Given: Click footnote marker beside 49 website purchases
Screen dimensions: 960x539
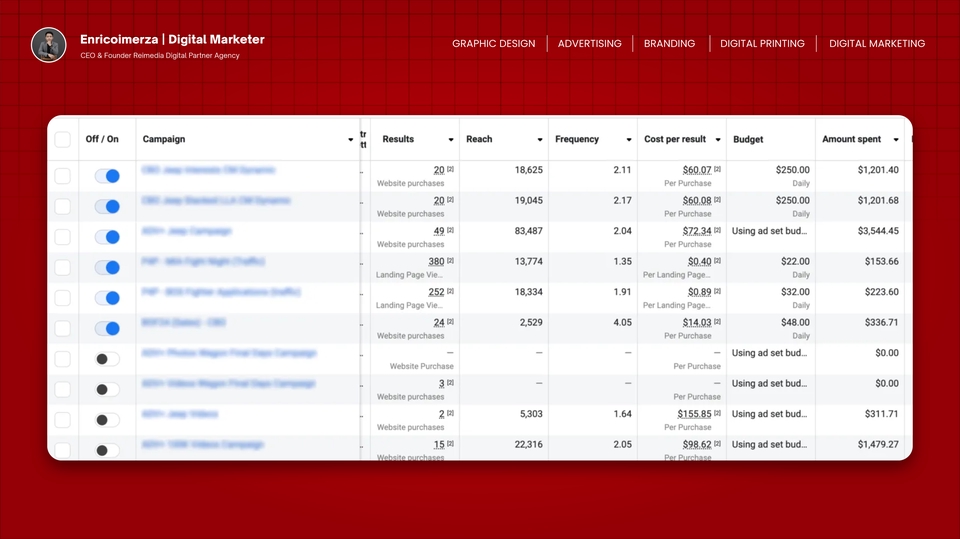Looking at the screenshot, I should (451, 231).
